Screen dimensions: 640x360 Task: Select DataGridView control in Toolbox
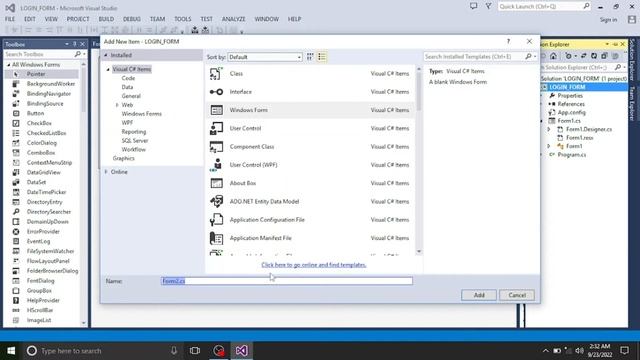coord(43,172)
